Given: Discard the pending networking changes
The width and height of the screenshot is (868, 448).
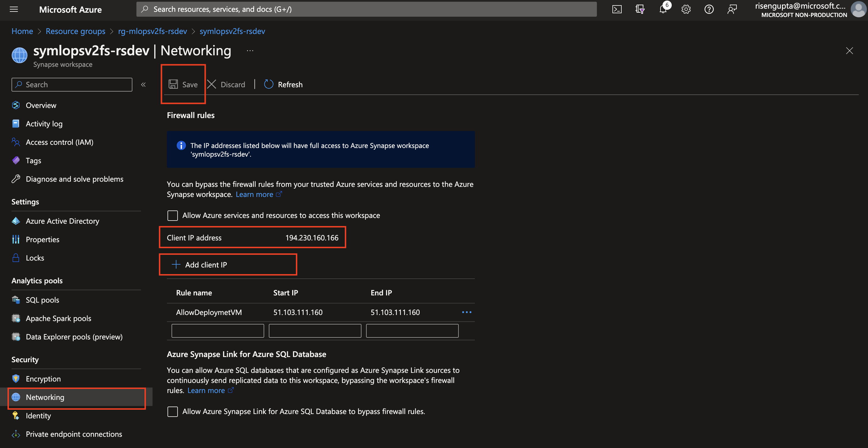Looking at the screenshot, I should click(226, 84).
